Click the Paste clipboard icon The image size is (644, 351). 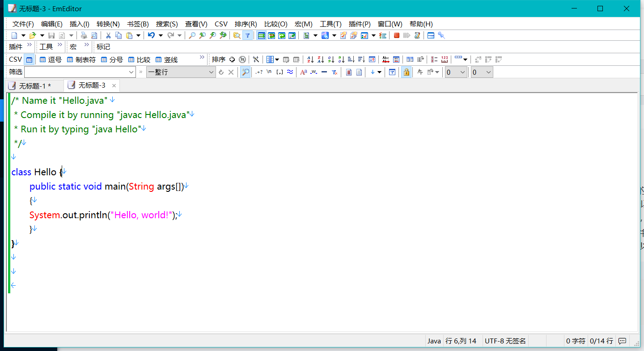[129, 35]
